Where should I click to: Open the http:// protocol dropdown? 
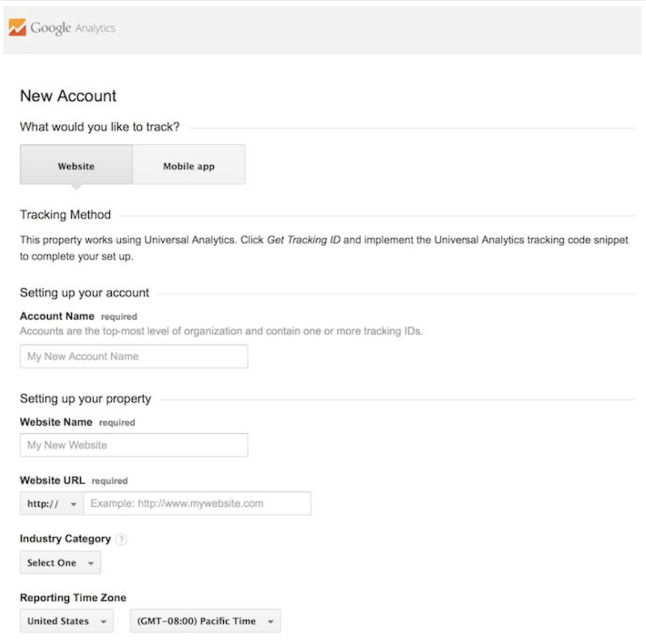(51, 504)
